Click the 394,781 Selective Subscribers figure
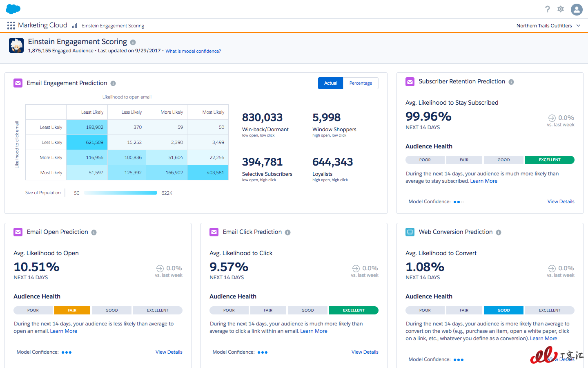588x368 pixels. 262,162
